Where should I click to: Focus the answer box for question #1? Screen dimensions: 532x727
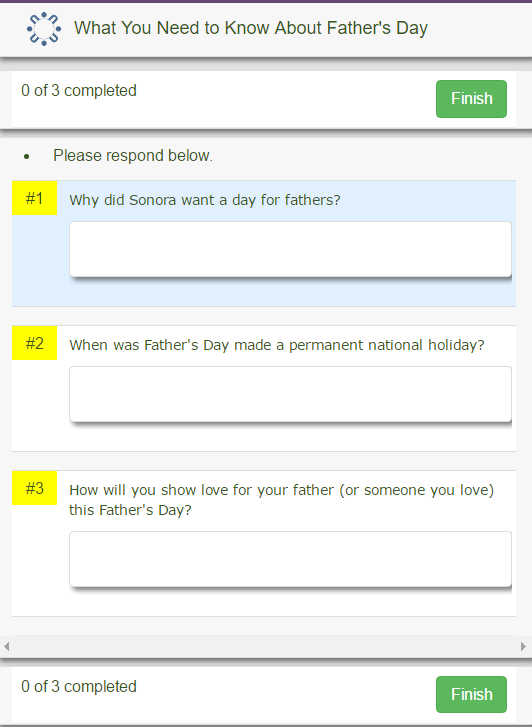pyautogui.click(x=290, y=249)
